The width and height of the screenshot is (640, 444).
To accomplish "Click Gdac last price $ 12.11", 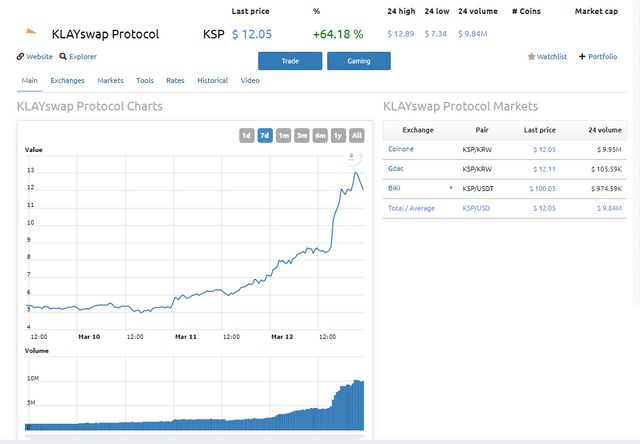I will tap(544, 169).
